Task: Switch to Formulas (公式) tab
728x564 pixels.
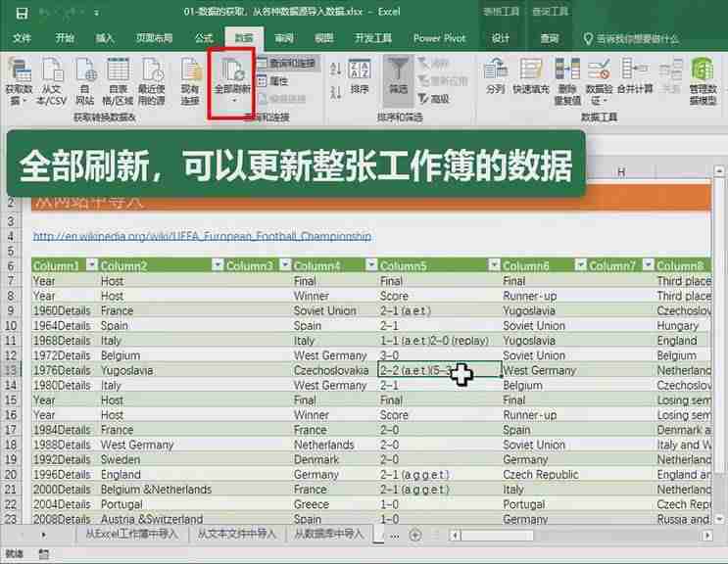Action: 204,38
